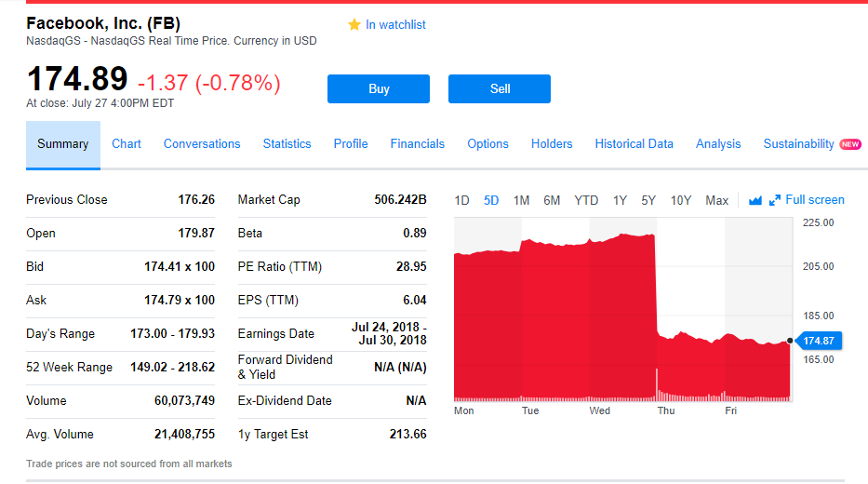Screen dimensions: 868x484
Task: Open the chart in Full screen
Action: (x=807, y=200)
